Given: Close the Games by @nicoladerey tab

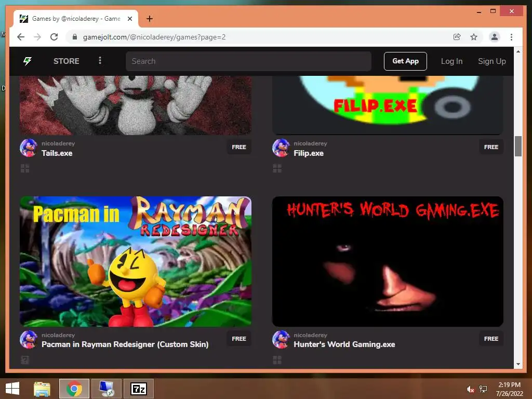Looking at the screenshot, I should coord(129,19).
